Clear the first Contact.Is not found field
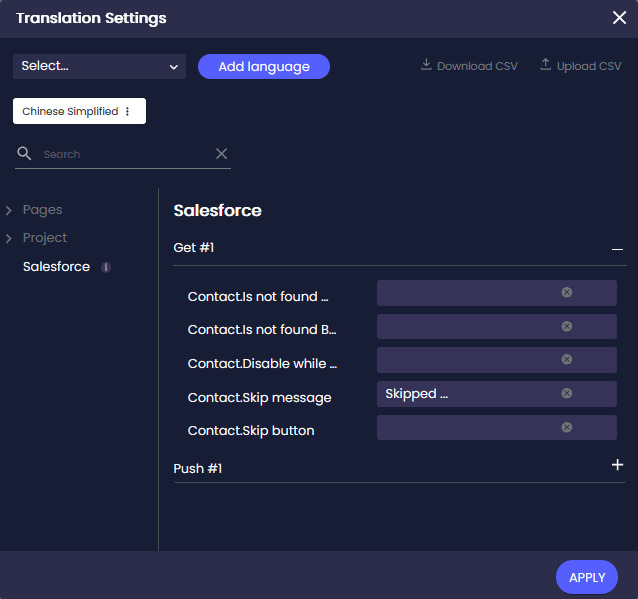This screenshot has width=638, height=599. tap(567, 292)
